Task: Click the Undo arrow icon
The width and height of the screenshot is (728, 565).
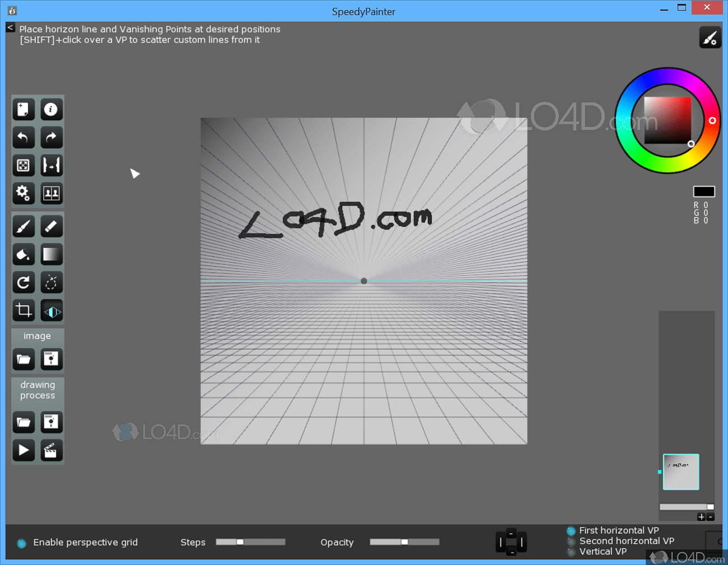Action: (x=24, y=137)
